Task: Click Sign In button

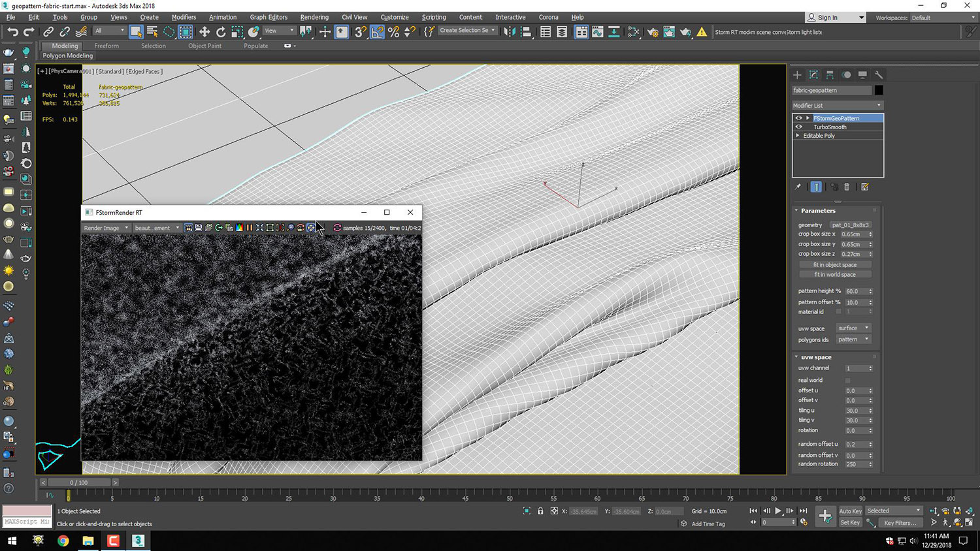Action: pyautogui.click(x=828, y=18)
